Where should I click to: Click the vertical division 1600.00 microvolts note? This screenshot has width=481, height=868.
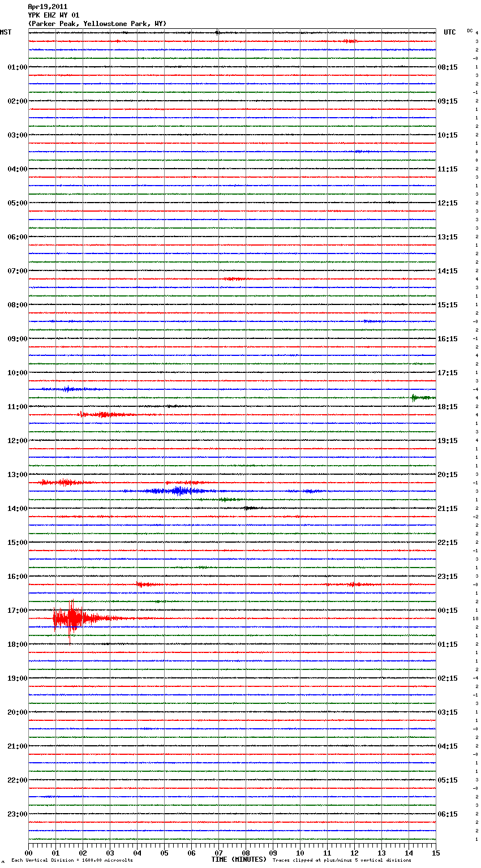click(72, 861)
